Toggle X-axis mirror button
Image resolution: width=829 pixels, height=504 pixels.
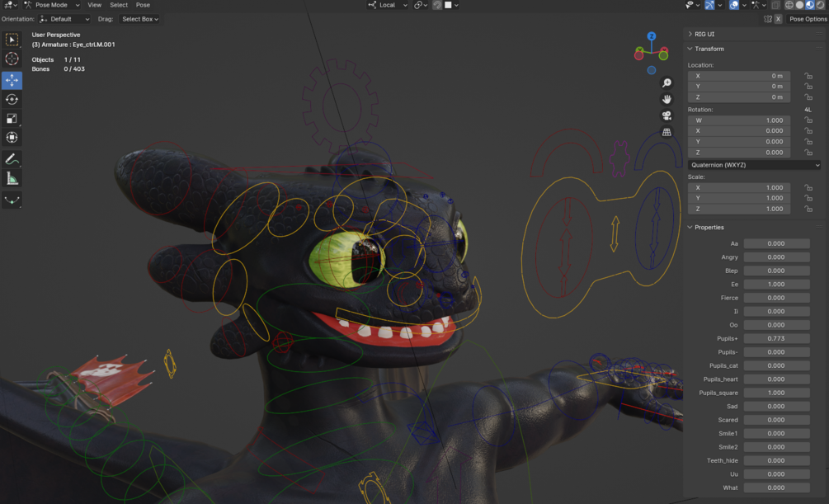pos(778,19)
